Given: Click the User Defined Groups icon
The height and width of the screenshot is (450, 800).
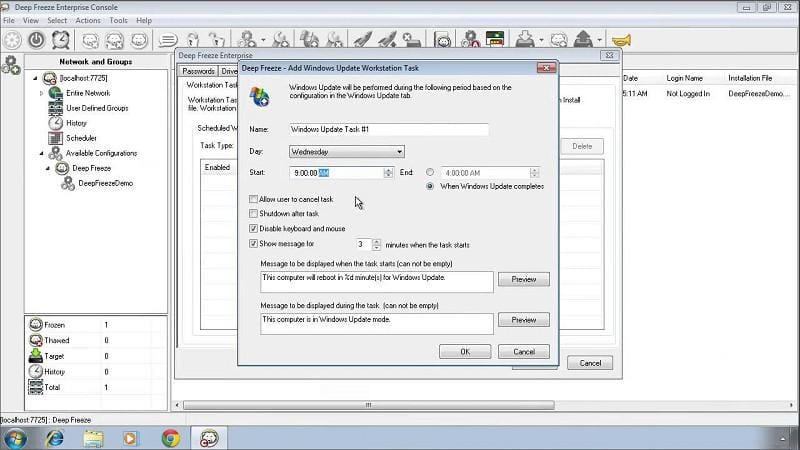Looking at the screenshot, I should point(57,108).
